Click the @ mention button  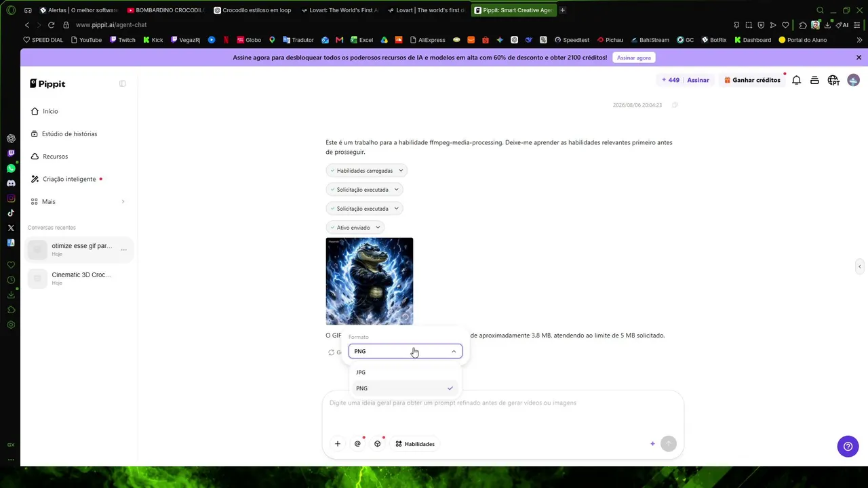pos(357,444)
